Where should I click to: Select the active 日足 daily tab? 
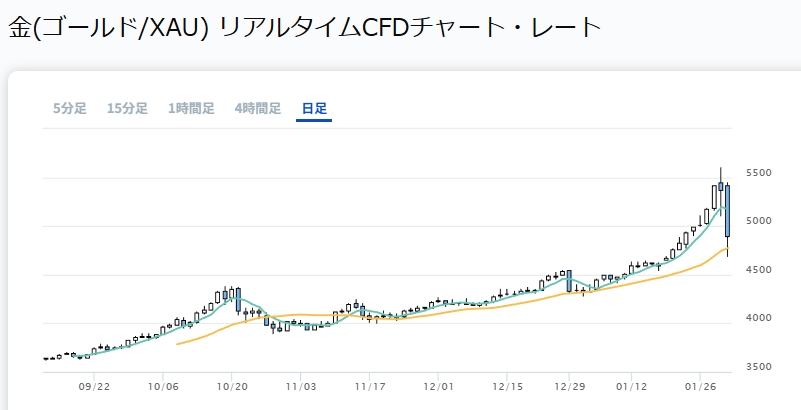click(314, 108)
